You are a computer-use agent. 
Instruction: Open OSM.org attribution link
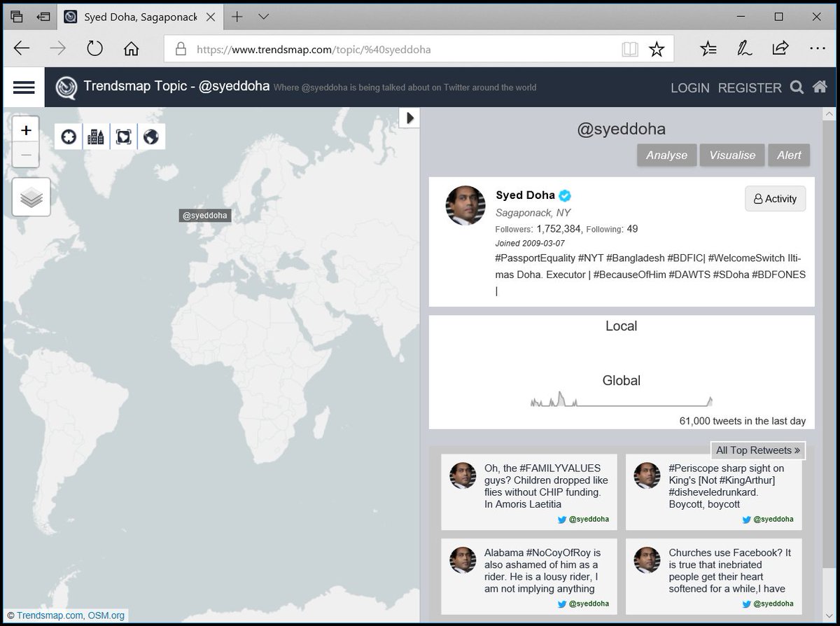(x=106, y=616)
